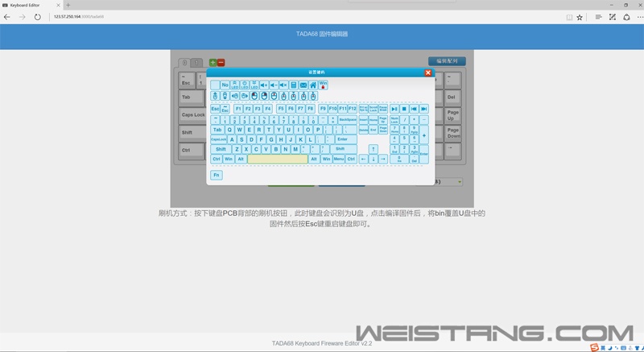Select the mouse left-button click icon

click(x=254, y=96)
